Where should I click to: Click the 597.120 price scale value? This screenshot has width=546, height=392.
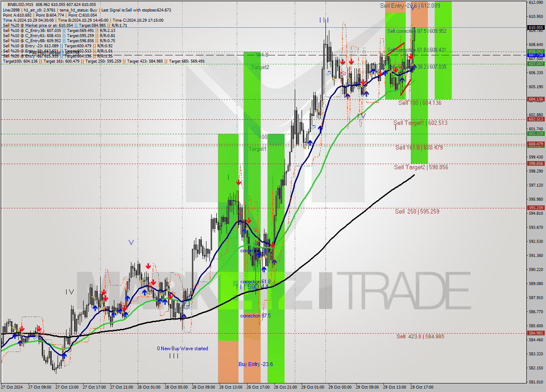[x=536, y=185]
